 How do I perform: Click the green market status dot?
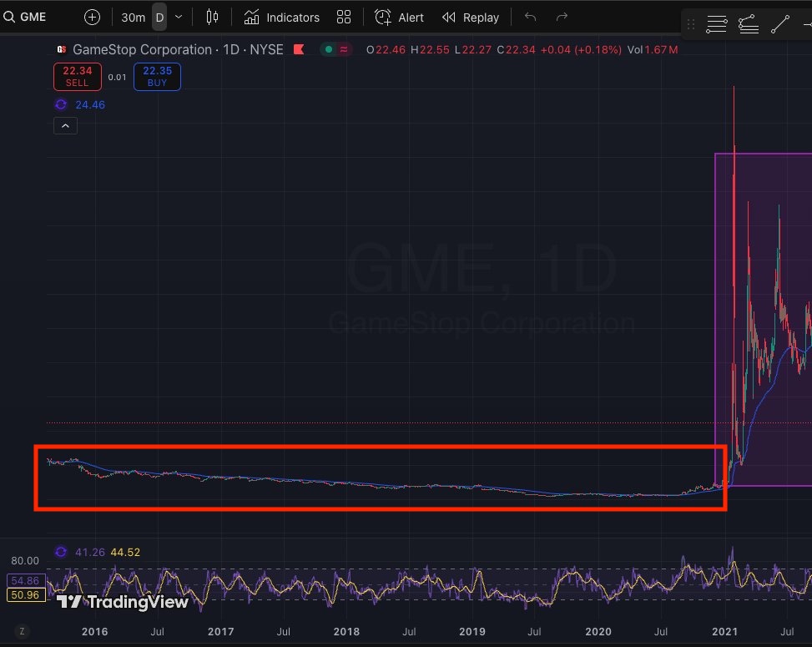point(328,50)
